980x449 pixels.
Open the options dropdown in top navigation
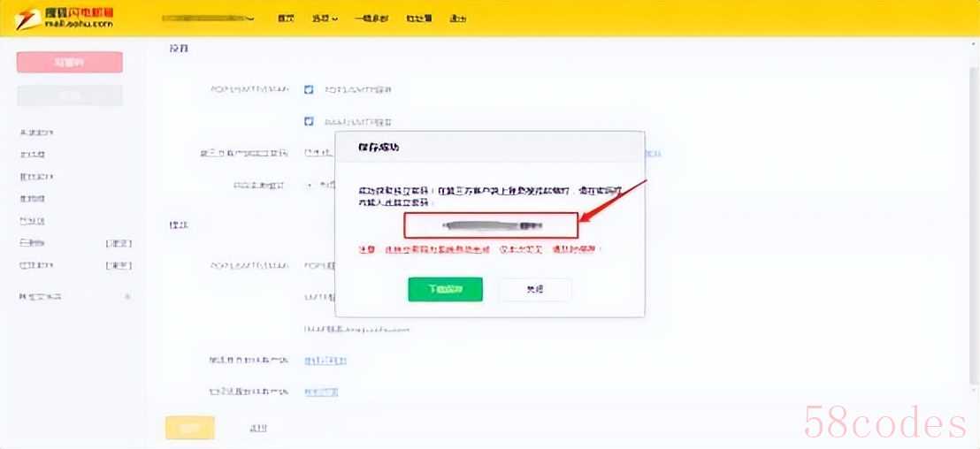(325, 19)
